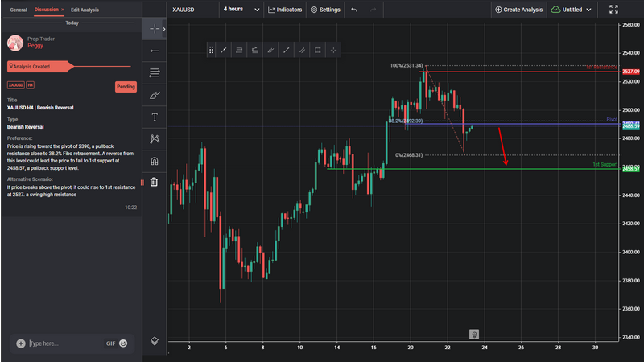Click the panel collapse handle beside the trash
This screenshot has height=362, width=644.
point(142,183)
